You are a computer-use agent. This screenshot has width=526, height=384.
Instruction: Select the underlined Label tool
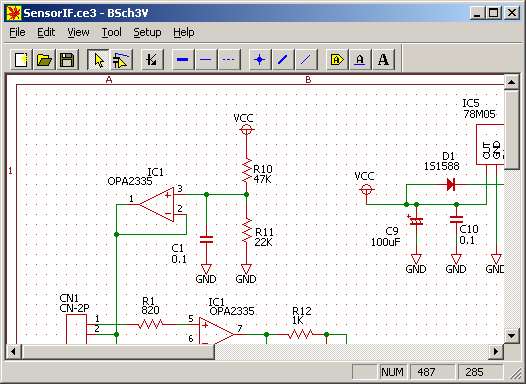pos(360,60)
